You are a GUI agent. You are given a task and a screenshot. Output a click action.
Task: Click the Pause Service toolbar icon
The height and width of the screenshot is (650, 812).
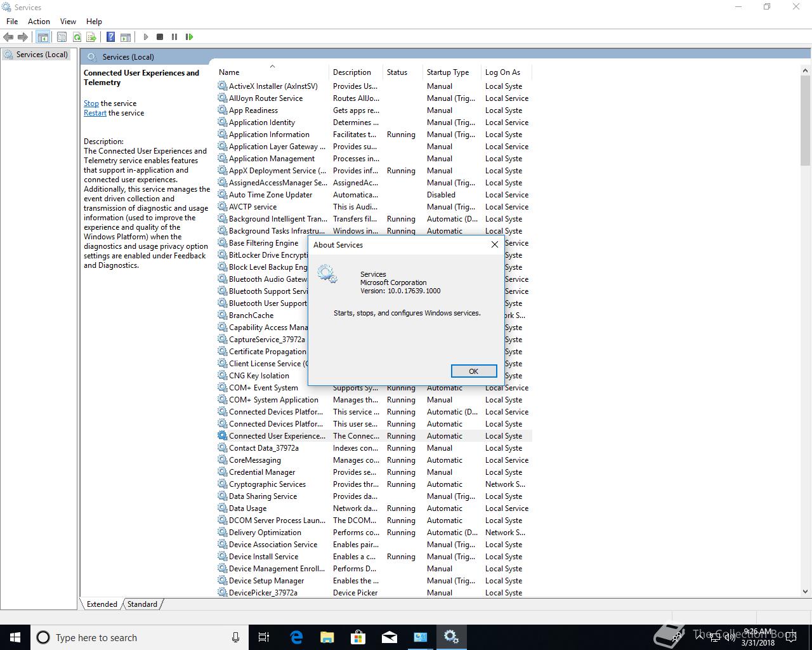pyautogui.click(x=174, y=37)
